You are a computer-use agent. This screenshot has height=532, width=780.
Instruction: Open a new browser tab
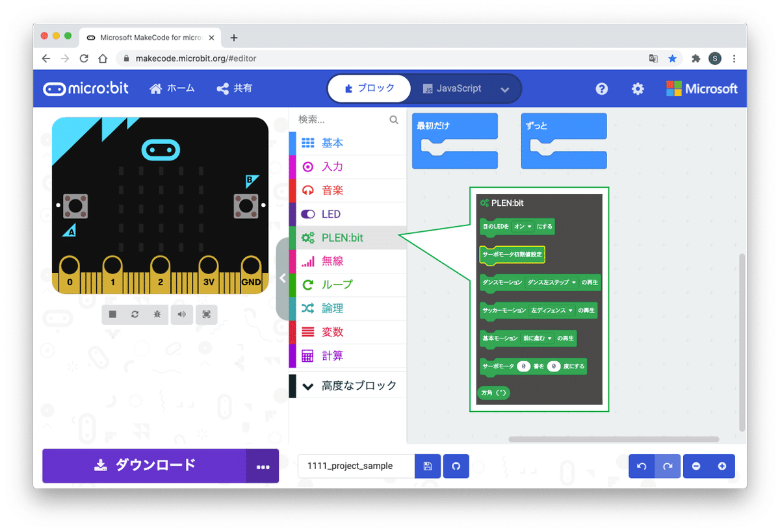234,38
